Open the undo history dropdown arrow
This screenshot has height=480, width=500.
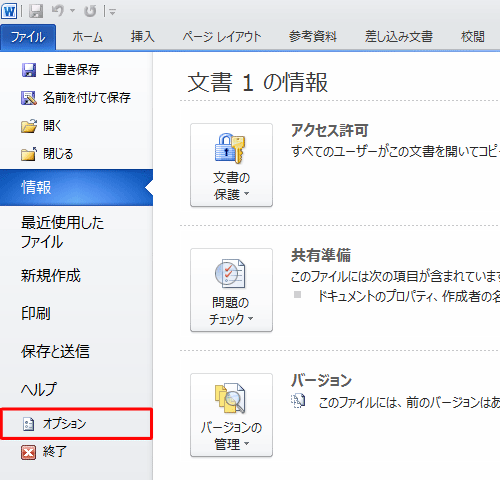tap(72, 11)
